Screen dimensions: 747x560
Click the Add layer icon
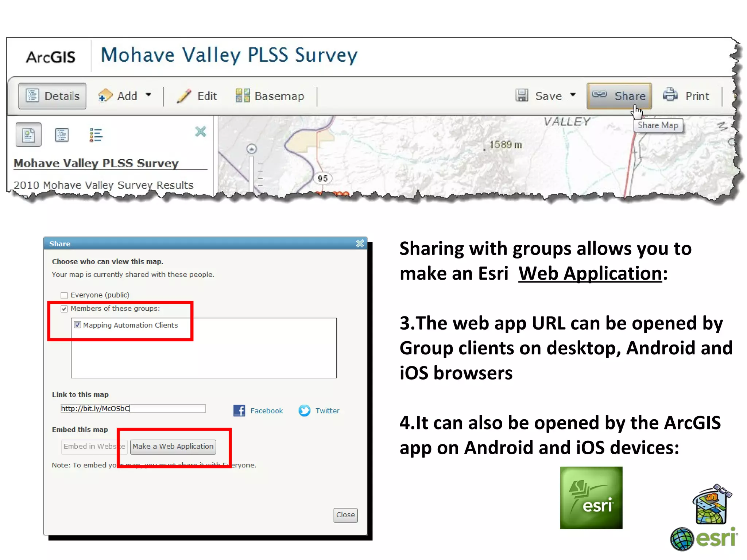[x=105, y=96]
